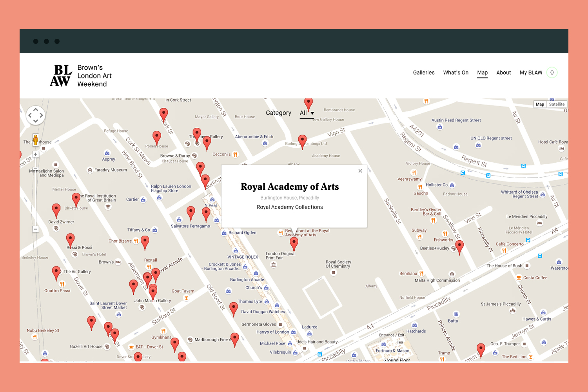Viewport: 588px width, 392px height.
Task: Click the 'Le Meridien Piccadilly' label
Action: click(527, 216)
